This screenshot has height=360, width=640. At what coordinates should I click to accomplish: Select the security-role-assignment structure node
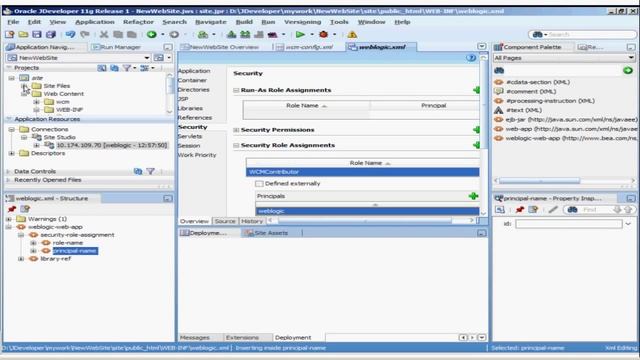tap(77, 235)
